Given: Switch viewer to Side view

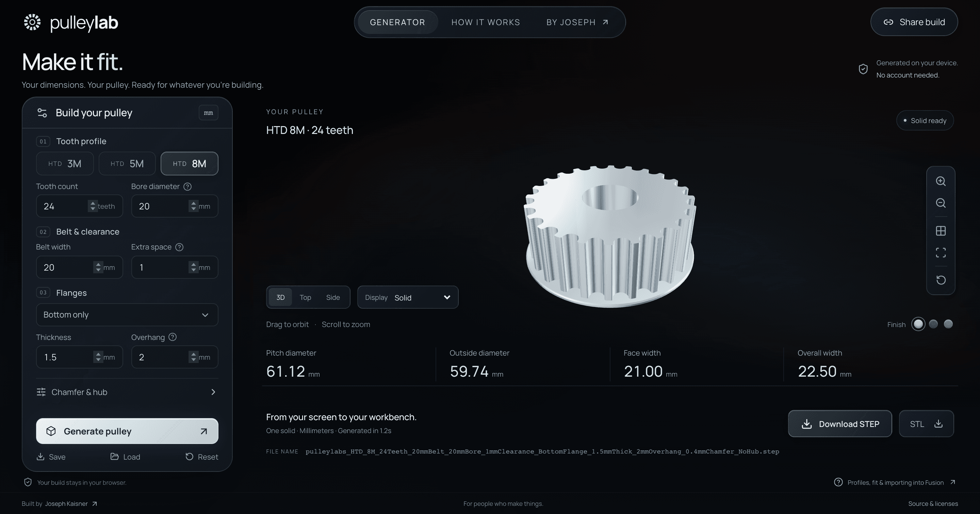Looking at the screenshot, I should (x=333, y=297).
